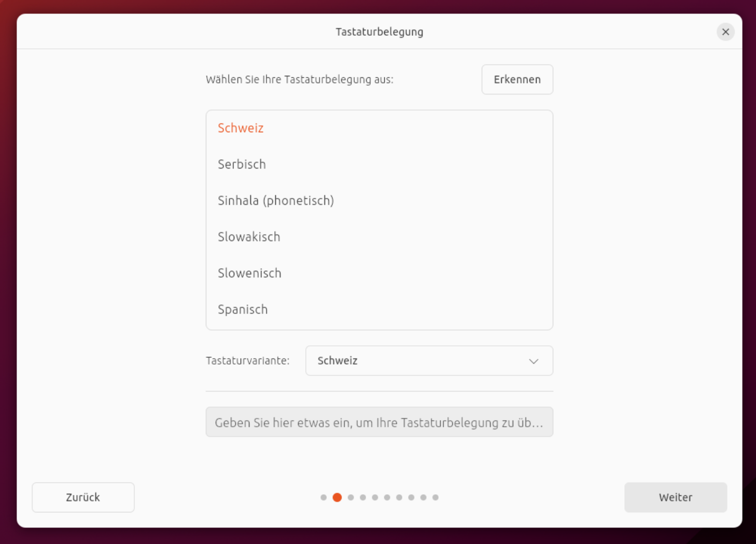The image size is (756, 544).
Task: Pick the Slowakisch keyboard layout
Action: (x=249, y=237)
